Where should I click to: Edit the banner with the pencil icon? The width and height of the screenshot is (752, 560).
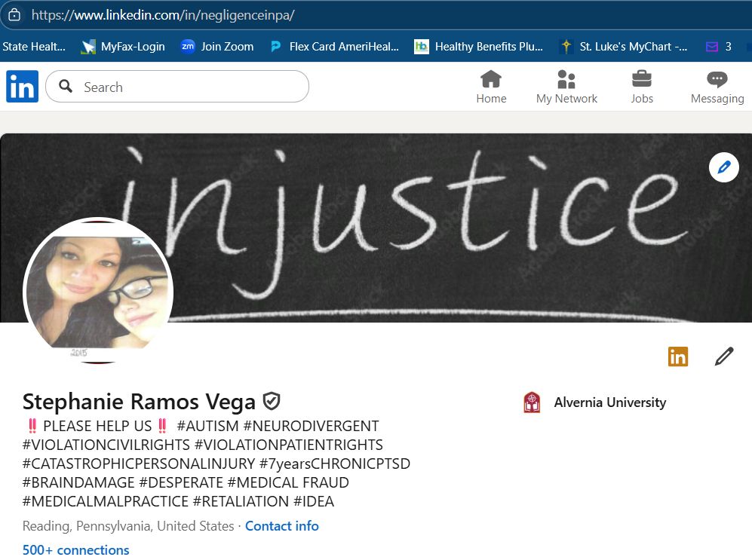pos(723,167)
